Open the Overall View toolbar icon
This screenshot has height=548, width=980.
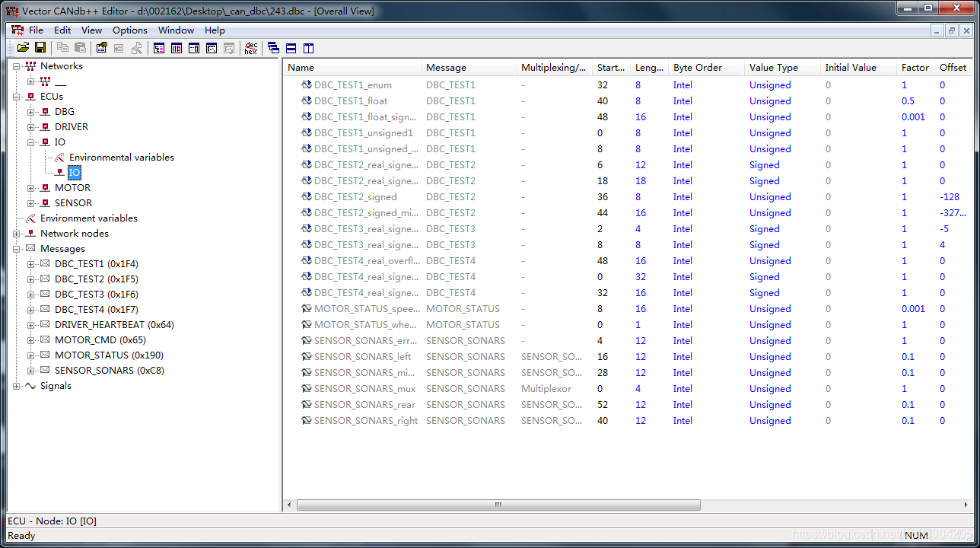coord(158,48)
